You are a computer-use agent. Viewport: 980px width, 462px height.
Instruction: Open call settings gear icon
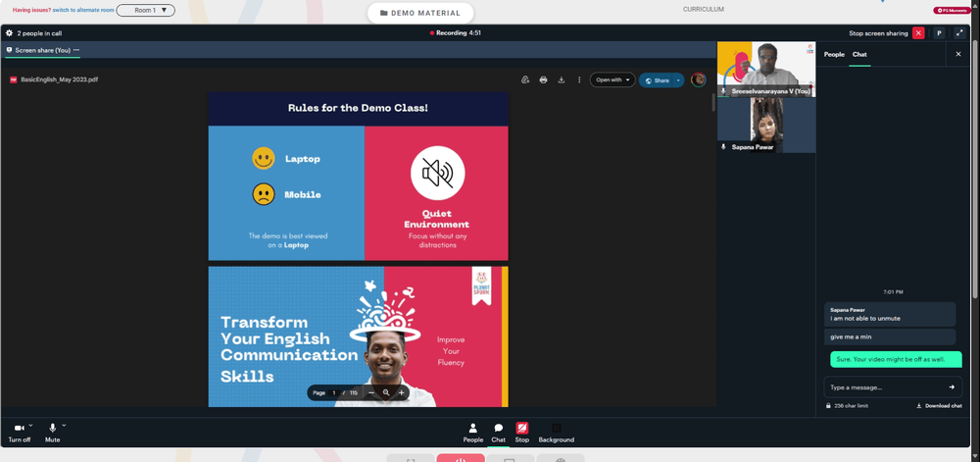click(9, 33)
